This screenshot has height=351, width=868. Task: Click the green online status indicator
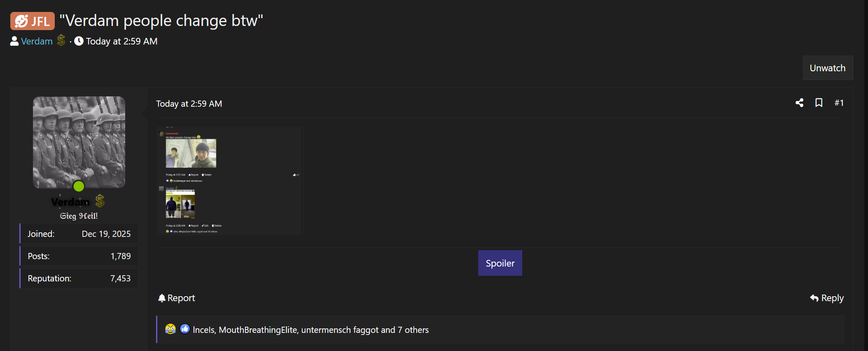click(79, 186)
